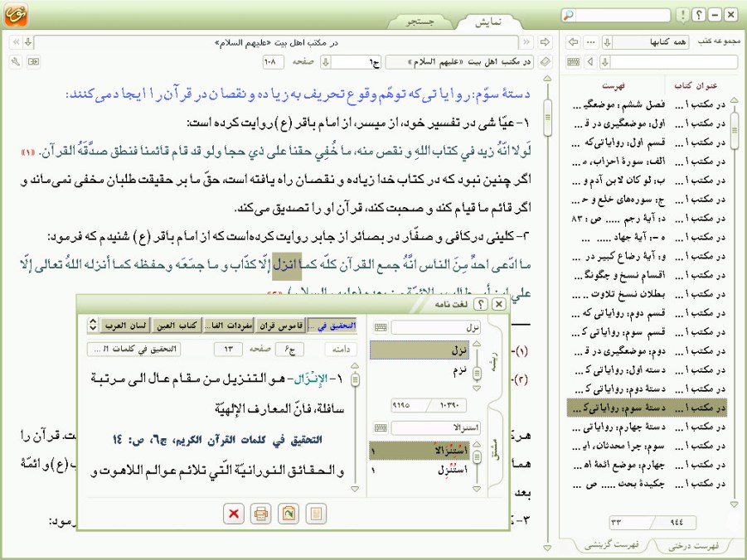Click the التحقیق فی کلمات book name field
The height and width of the screenshot is (560, 747).
[133, 349]
